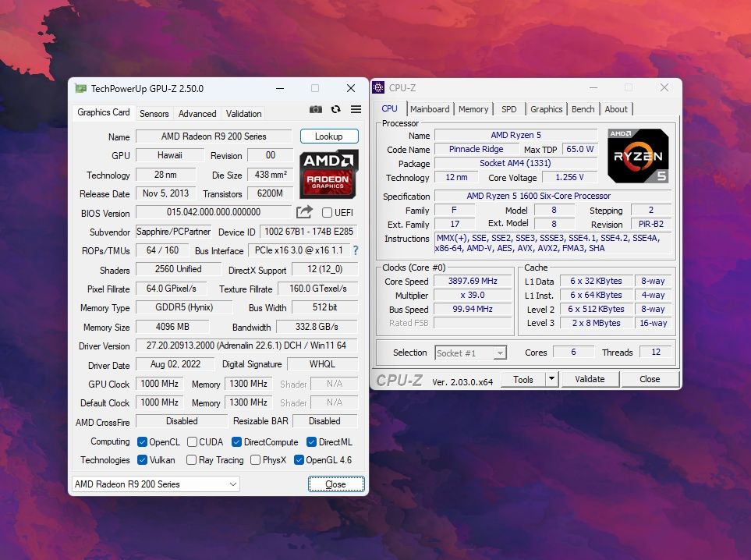The width and height of the screenshot is (751, 560).
Task: Click the Bus Speed value 99.94 MHz
Action: [x=473, y=309]
